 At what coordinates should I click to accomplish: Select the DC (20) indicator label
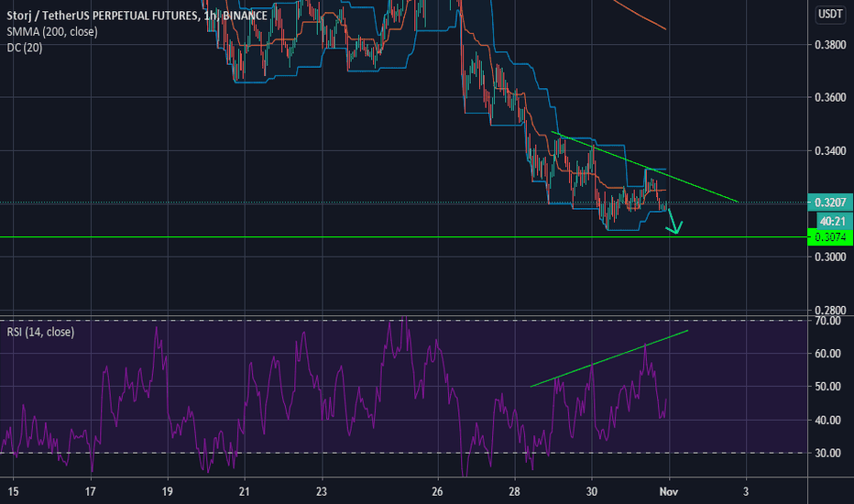click(x=25, y=48)
